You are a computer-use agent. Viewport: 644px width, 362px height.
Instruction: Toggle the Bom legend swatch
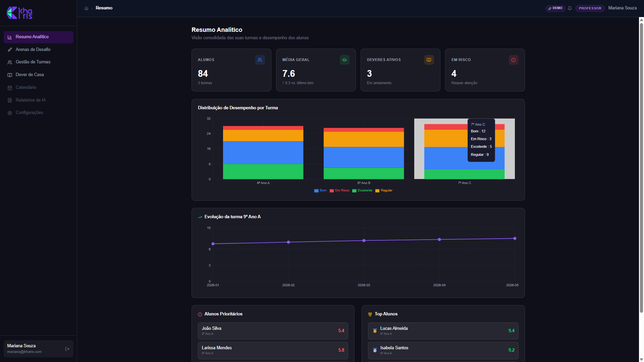click(316, 191)
